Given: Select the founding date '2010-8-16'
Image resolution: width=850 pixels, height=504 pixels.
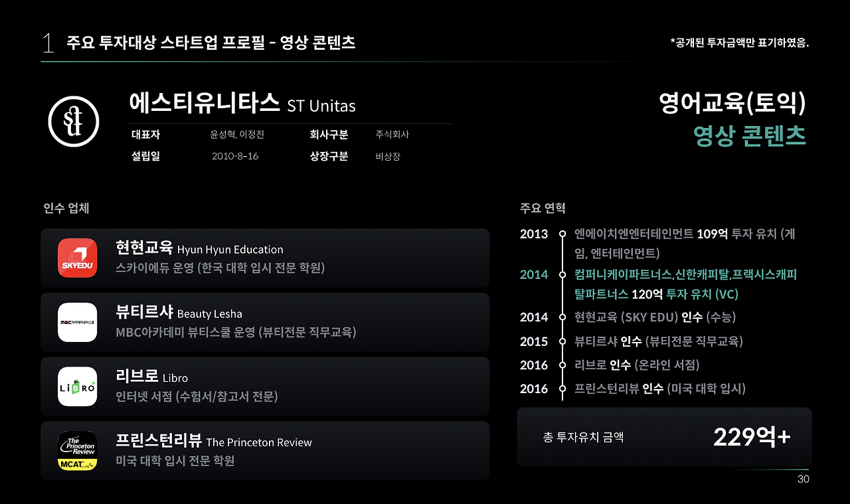Looking at the screenshot, I should click(x=235, y=157).
